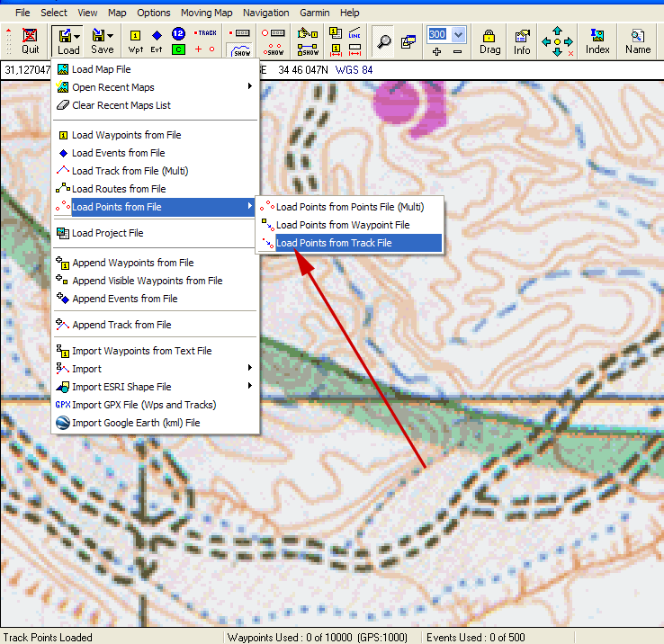This screenshot has width=664, height=644.
Task: Click the down arrow pan button
Action: coord(557,52)
